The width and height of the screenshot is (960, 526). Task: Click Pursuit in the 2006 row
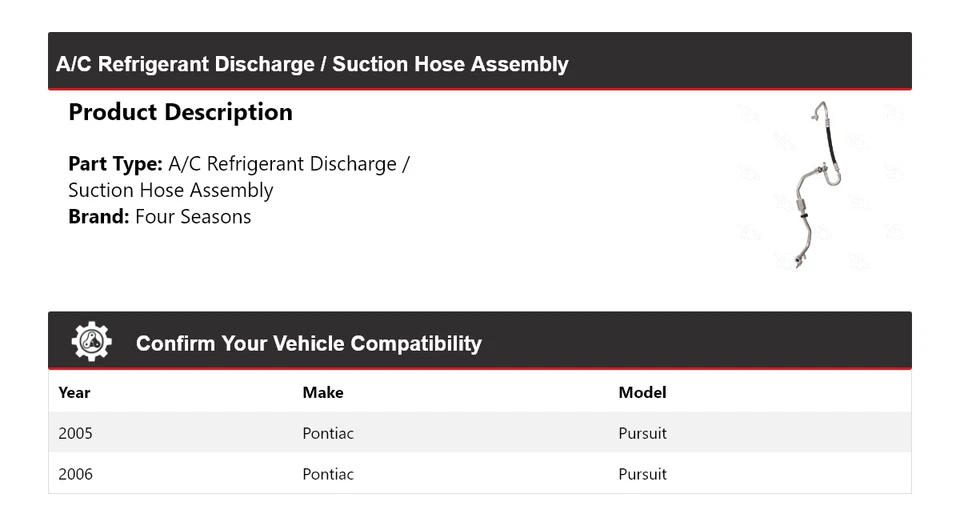click(642, 474)
